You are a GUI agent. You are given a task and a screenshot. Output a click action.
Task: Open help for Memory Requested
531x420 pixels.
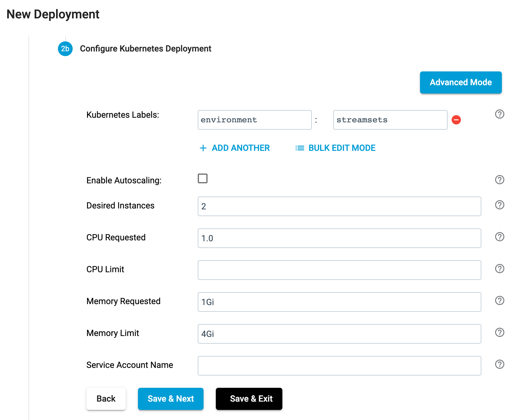(499, 300)
